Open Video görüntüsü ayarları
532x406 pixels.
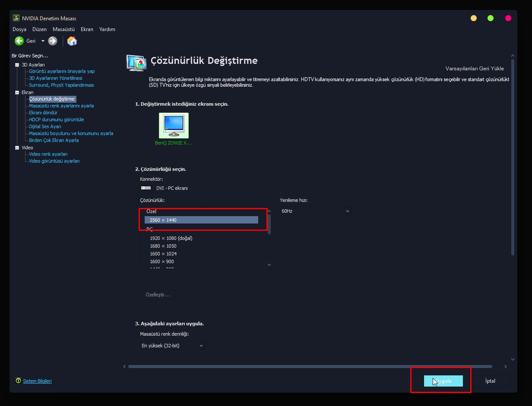54,161
